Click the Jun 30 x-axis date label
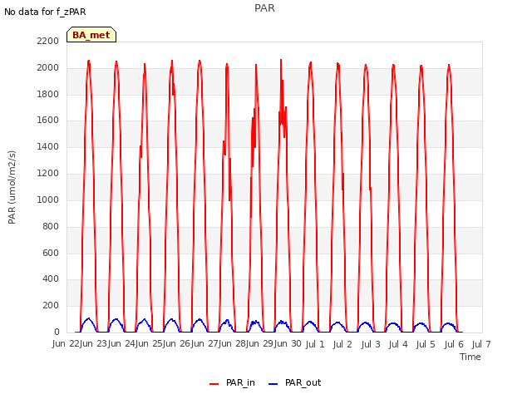Viewport: 532px width, 399px height. click(x=287, y=343)
